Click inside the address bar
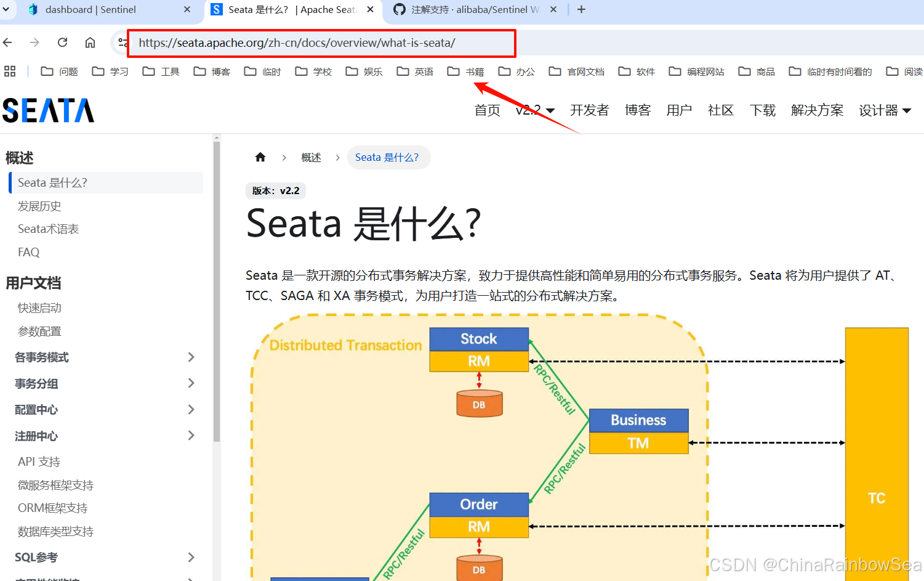This screenshot has width=924, height=581. pyautogui.click(x=320, y=43)
